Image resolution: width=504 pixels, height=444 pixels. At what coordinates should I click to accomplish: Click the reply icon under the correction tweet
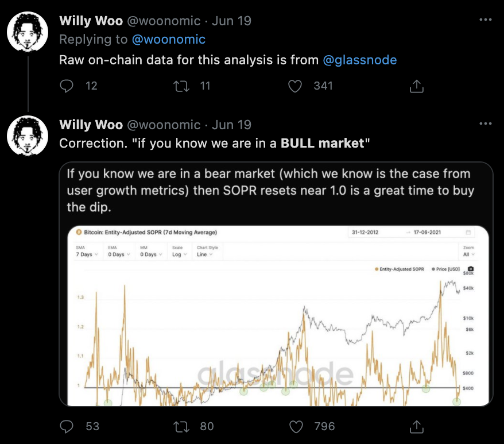coord(67,426)
